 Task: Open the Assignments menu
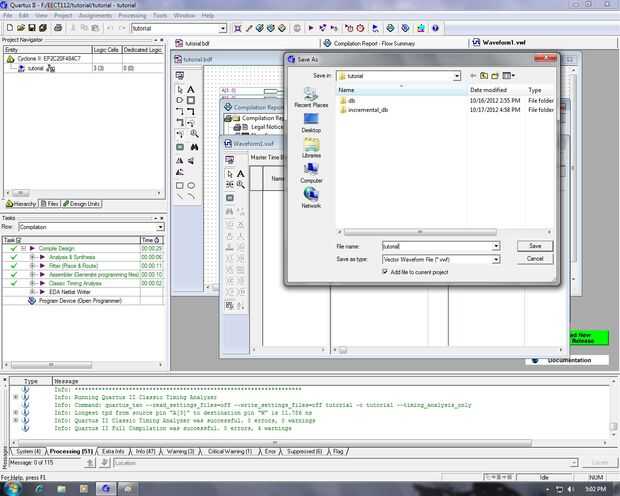coord(95,15)
